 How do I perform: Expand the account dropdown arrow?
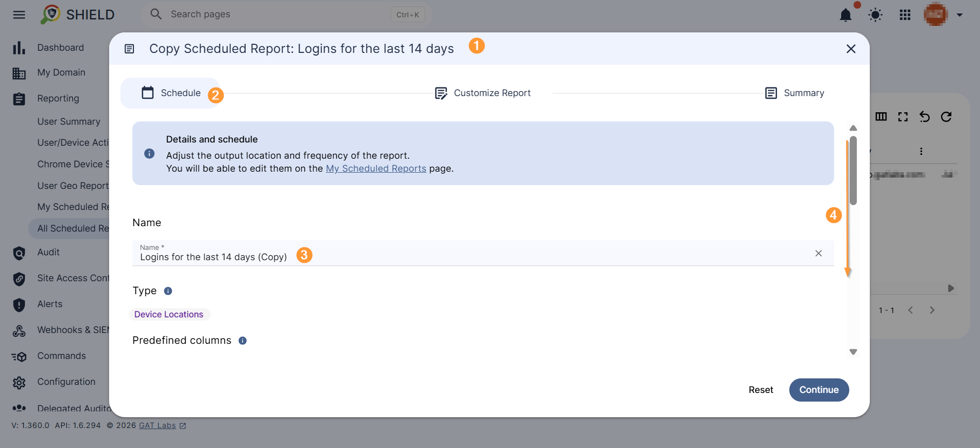959,15
